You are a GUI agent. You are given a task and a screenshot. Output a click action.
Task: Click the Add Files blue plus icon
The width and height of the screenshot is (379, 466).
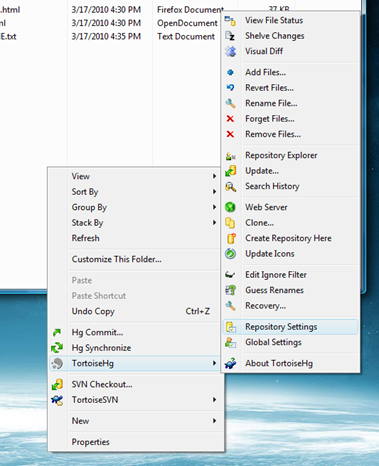(x=230, y=72)
